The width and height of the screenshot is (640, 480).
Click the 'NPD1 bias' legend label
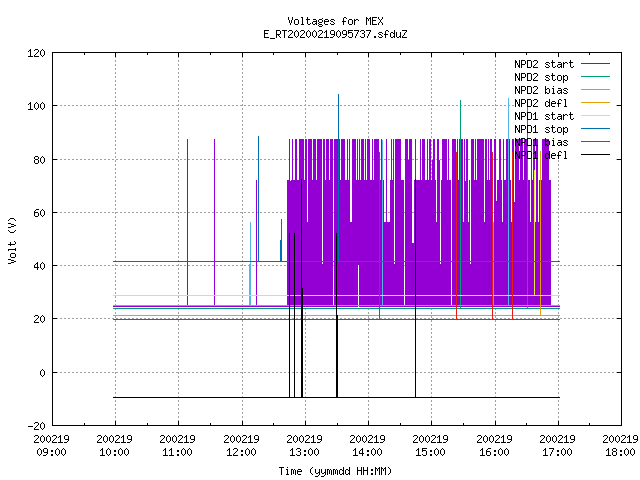[541, 142]
